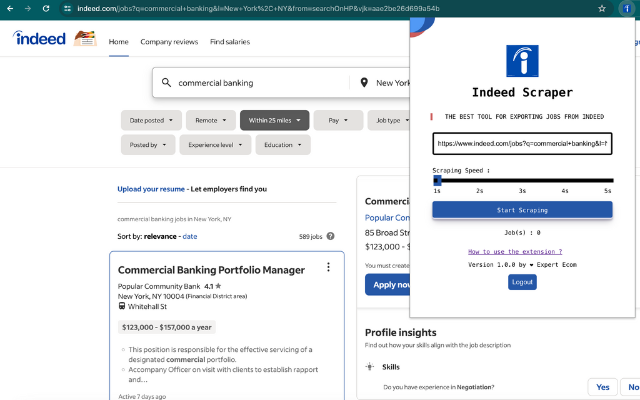Sort results by date
This screenshot has width=640, height=400.
190,236
